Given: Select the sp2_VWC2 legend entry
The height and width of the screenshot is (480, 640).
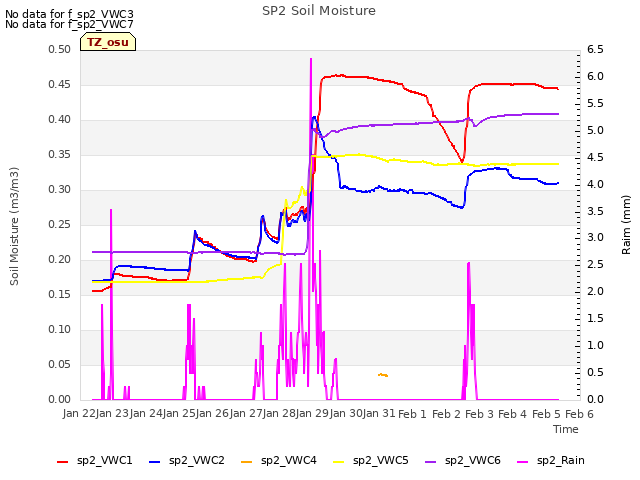Looking at the screenshot, I should coord(187,461).
